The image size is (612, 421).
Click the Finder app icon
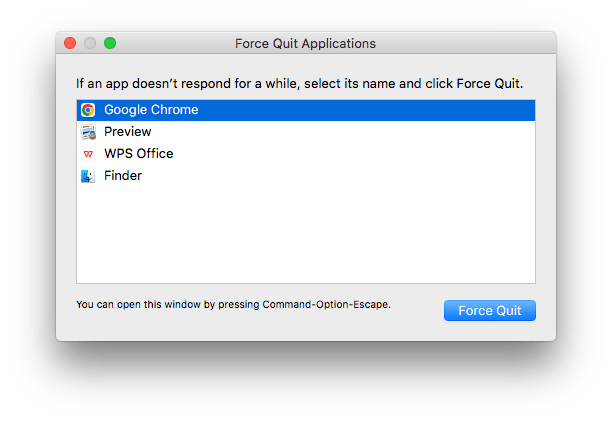pos(88,176)
